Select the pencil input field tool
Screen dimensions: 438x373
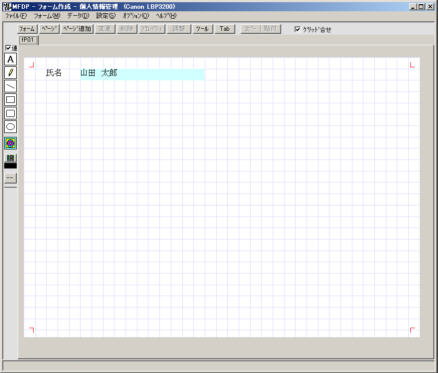[x=10, y=73]
